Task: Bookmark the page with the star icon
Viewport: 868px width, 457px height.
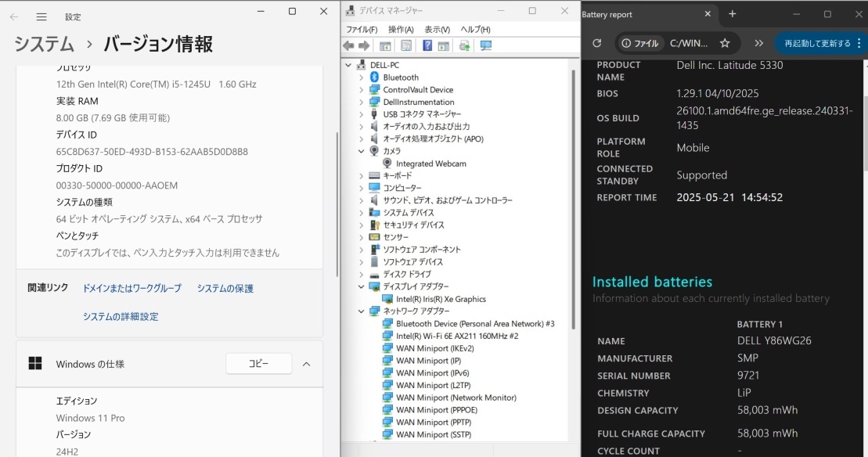Action: (x=725, y=43)
